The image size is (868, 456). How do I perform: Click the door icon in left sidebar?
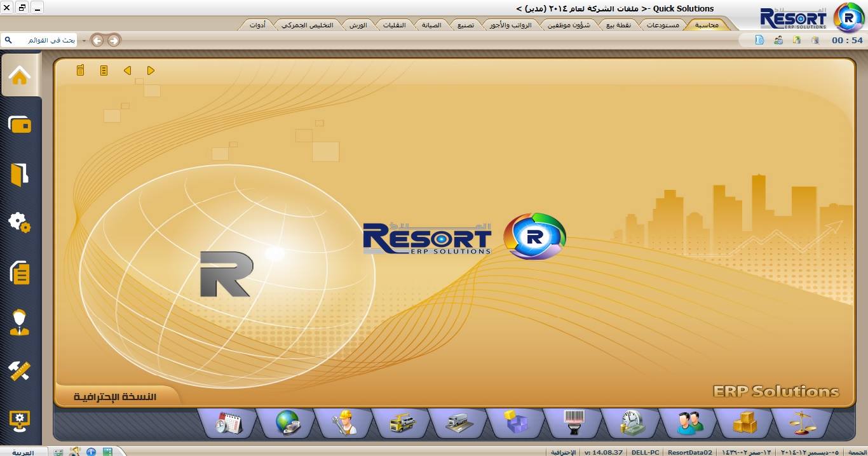point(20,174)
